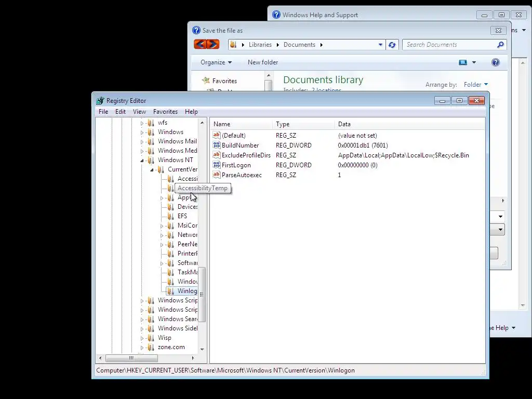Click the Winlogon key folder icon
532x399 pixels.
pyautogui.click(x=170, y=291)
